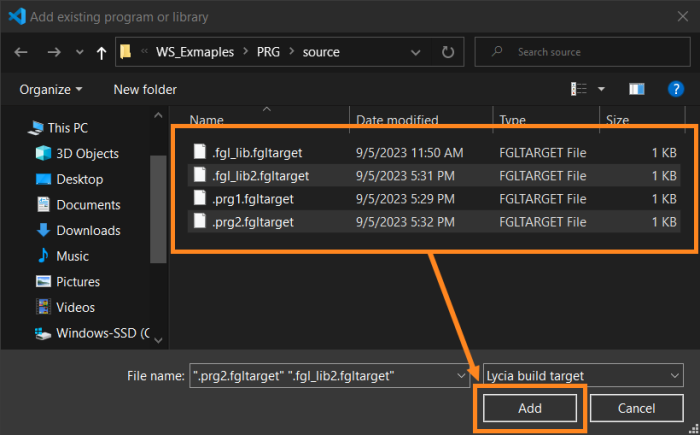Go up one folder level
The width and height of the screenshot is (700, 435).
click(x=101, y=52)
